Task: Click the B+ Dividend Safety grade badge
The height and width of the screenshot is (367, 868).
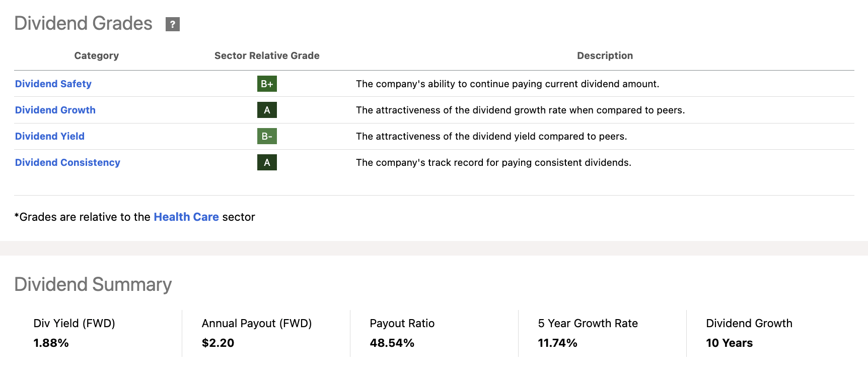Action: click(267, 84)
